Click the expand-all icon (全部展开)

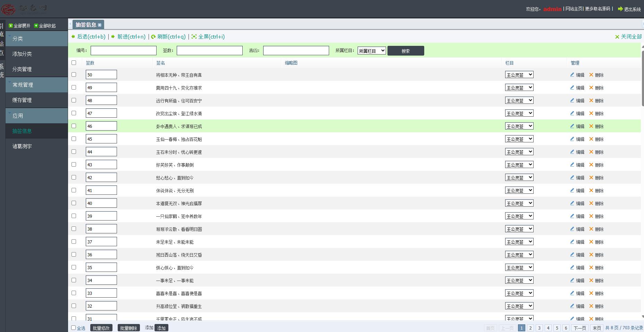(x=11, y=26)
